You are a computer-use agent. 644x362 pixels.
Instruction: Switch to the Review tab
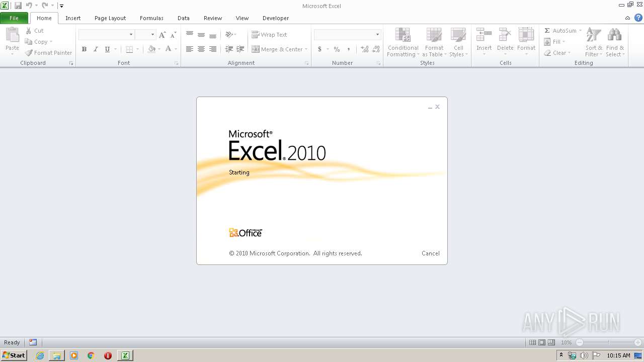(x=213, y=18)
